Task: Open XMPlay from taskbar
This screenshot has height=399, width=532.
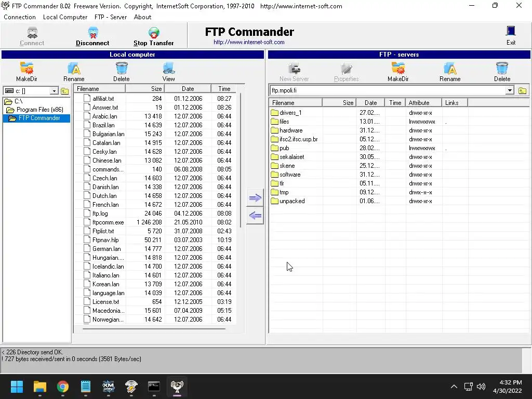Action: [x=108, y=387]
